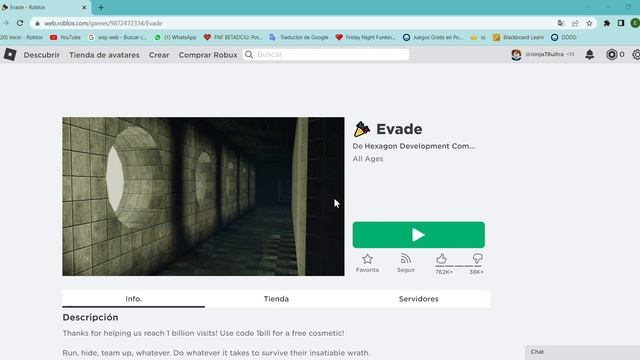Click the '1 billion visits' description line
Viewport: 640px width, 360px height.
203,333
